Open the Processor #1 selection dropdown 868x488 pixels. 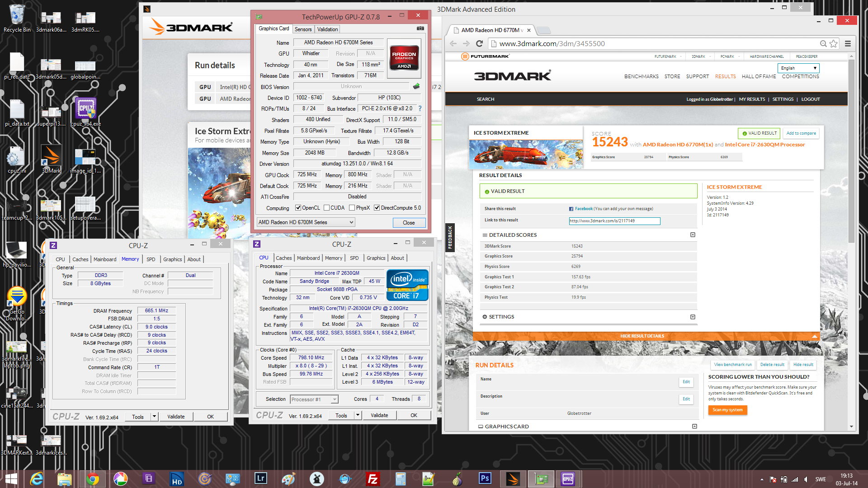pyautogui.click(x=314, y=399)
